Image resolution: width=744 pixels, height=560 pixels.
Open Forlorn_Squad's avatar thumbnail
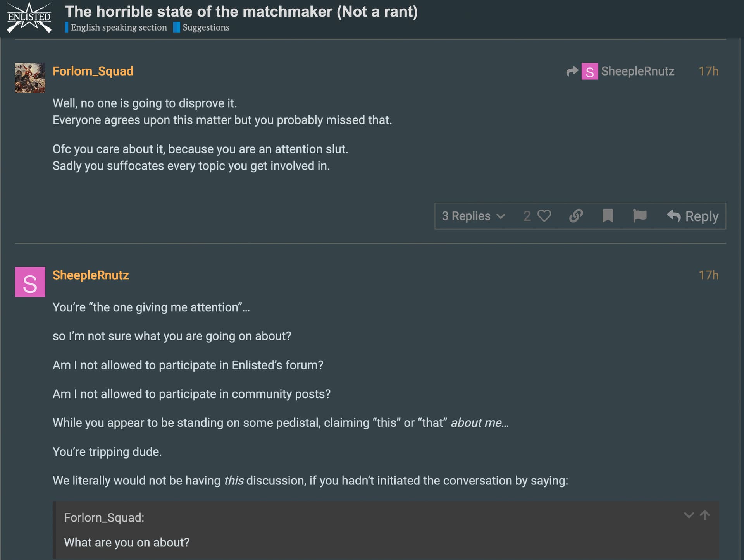point(30,78)
